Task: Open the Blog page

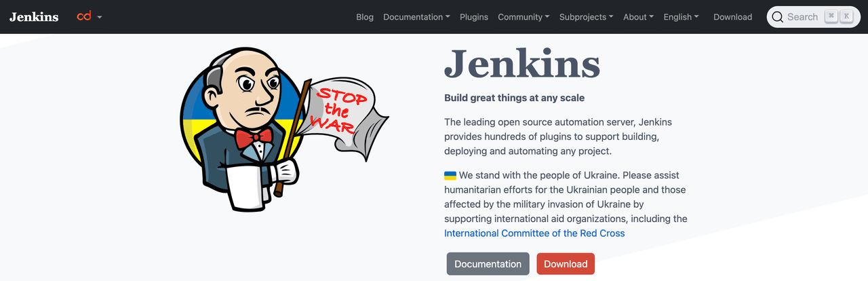Action: 365,17
